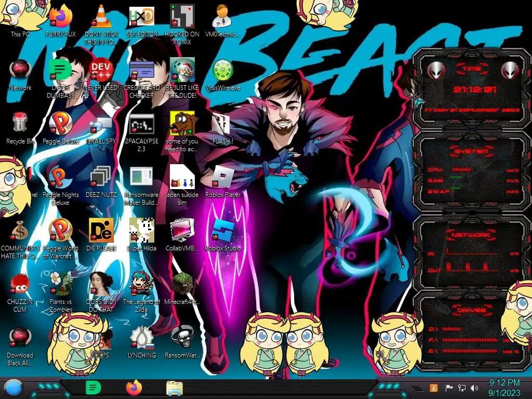Viewport: 532px width, 399px height.
Task: Click the right alien head widget icon
Action: pos(510,71)
